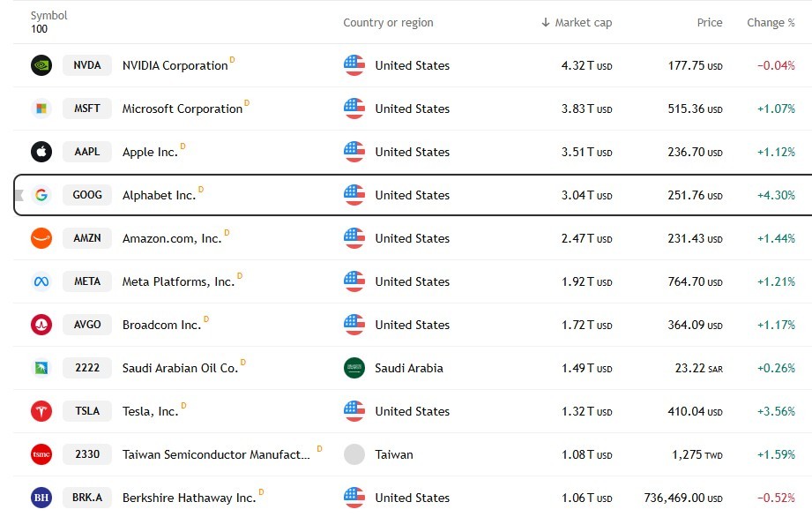
Task: Click the Tesla logo icon
Action: (41, 411)
